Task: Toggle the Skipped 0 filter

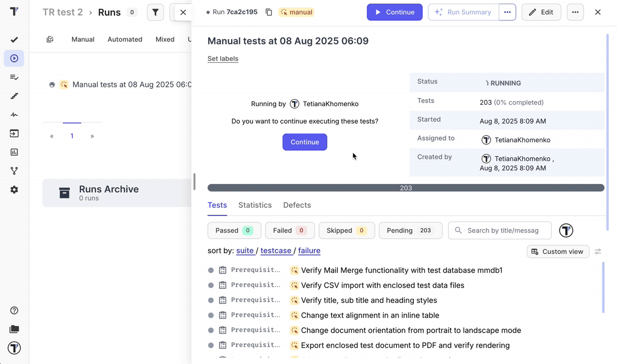Action: coord(346,231)
